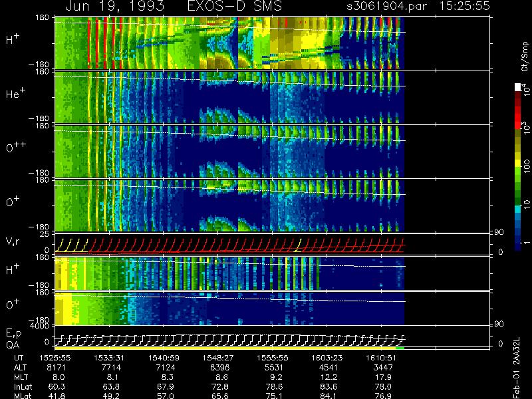The width and height of the screenshot is (532, 399).
Task: Click the "ALT" row label
Action: pyautogui.click(x=21, y=368)
